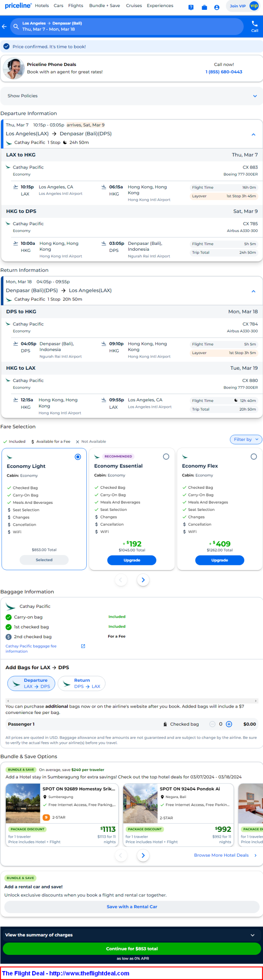Click the 2nd checked bag fee icon
Image resolution: width=263 pixels, height=980 pixels.
point(9,637)
